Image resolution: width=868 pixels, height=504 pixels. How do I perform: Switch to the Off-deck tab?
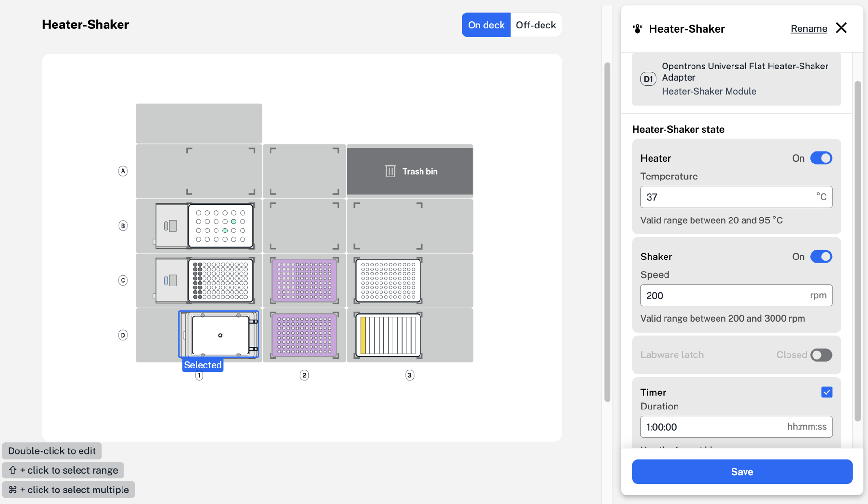536,25
